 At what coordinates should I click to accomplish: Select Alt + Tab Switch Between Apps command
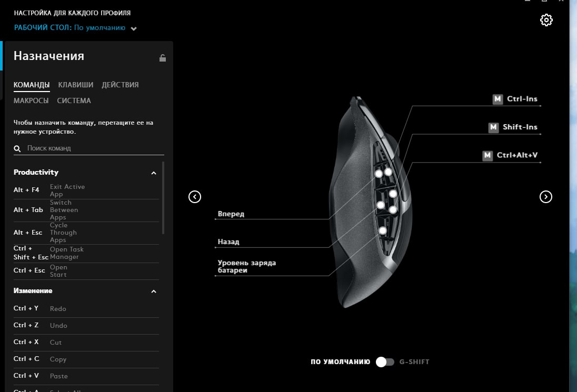point(86,210)
